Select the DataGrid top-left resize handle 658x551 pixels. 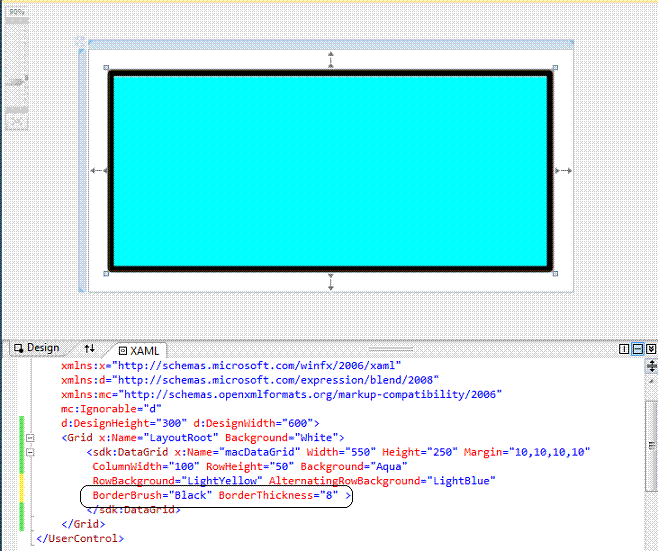pyautogui.click(x=106, y=68)
